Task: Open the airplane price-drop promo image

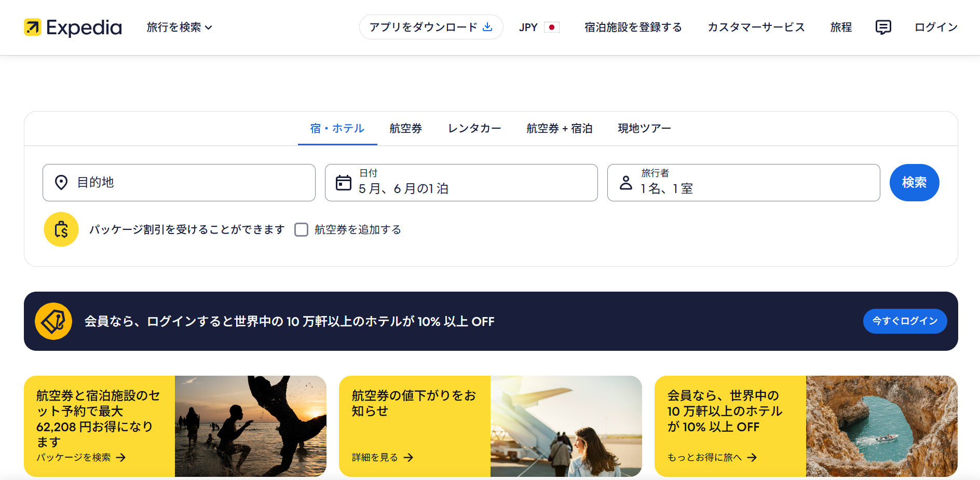Action: [566, 426]
